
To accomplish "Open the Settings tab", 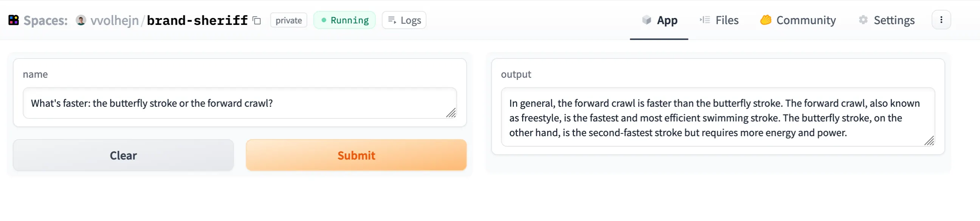I will (x=894, y=20).
